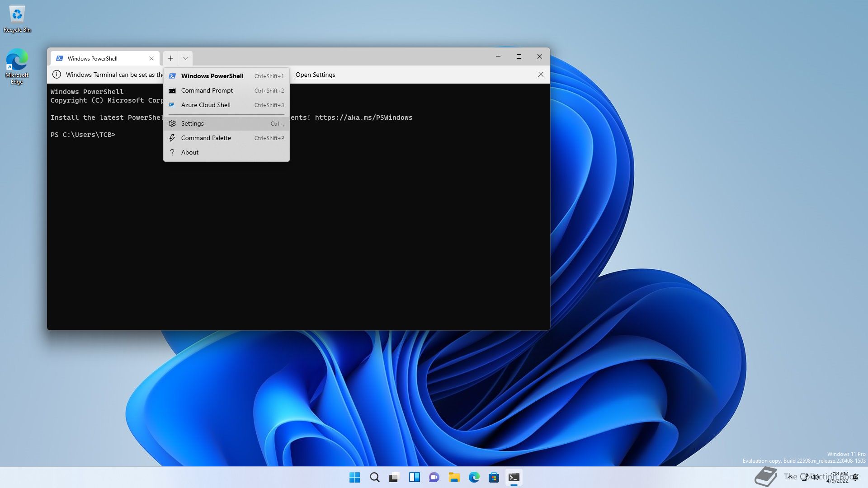The height and width of the screenshot is (488, 868).
Task: Collapse the new tab dropdown chevron
Action: pyautogui.click(x=185, y=58)
